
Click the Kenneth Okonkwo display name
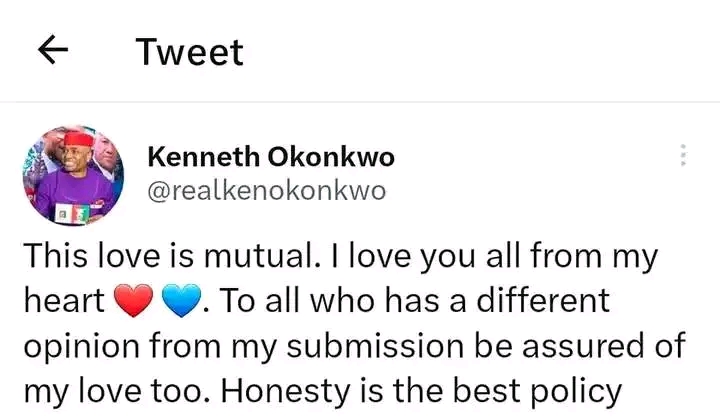coord(270,157)
